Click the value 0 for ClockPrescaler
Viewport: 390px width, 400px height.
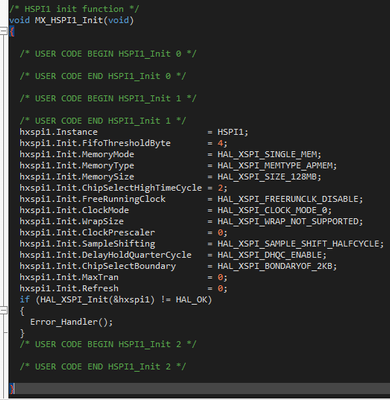click(220, 232)
